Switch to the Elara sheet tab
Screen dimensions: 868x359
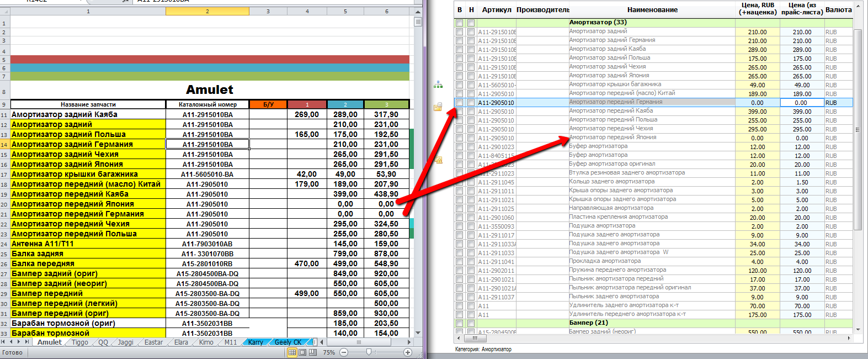(181, 342)
